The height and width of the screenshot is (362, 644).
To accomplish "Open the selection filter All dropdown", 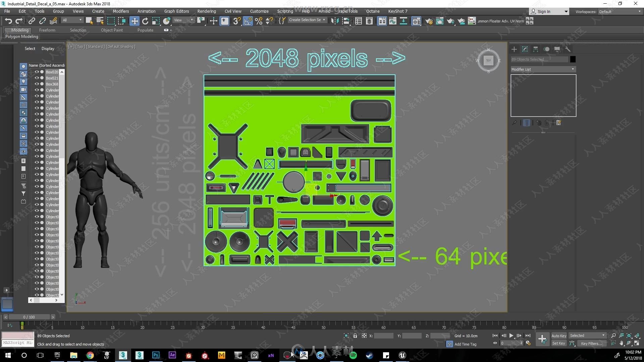I will [x=72, y=20].
